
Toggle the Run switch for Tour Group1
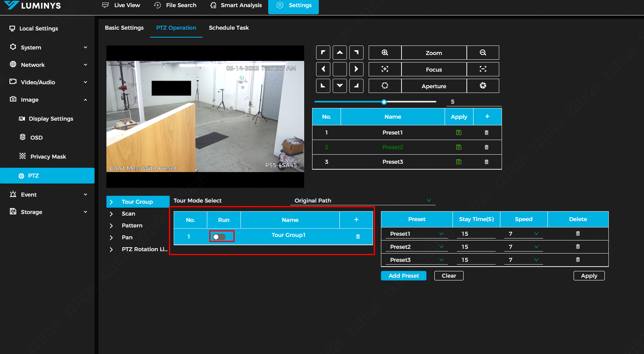[219, 237]
